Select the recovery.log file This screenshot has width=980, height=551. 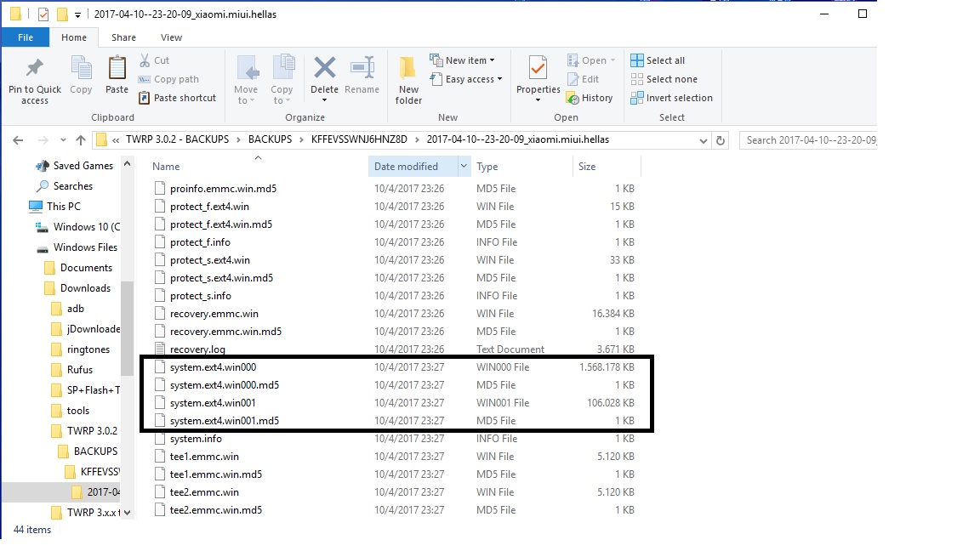(197, 349)
